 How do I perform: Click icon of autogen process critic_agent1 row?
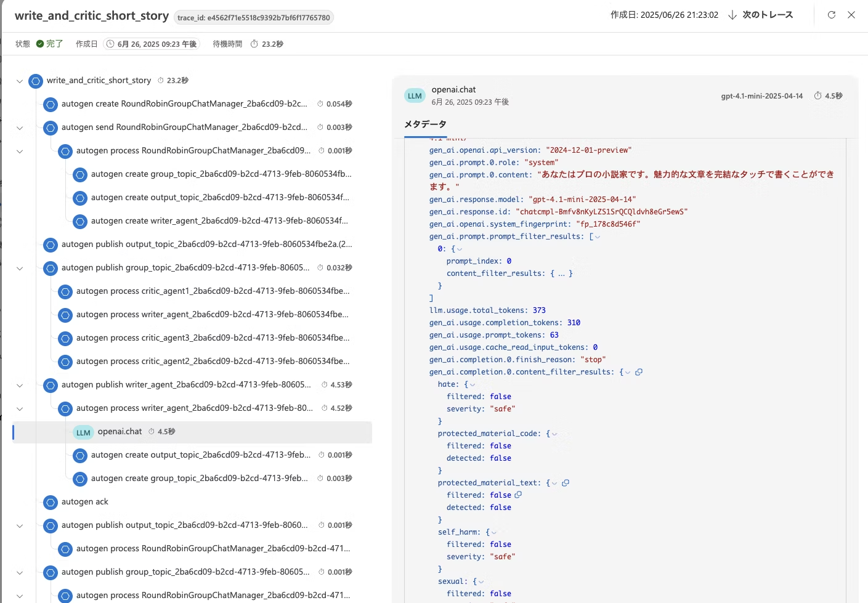point(65,291)
